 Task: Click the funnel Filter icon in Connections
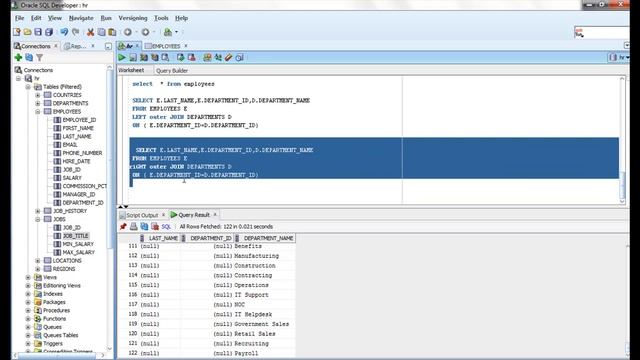click(x=40, y=58)
